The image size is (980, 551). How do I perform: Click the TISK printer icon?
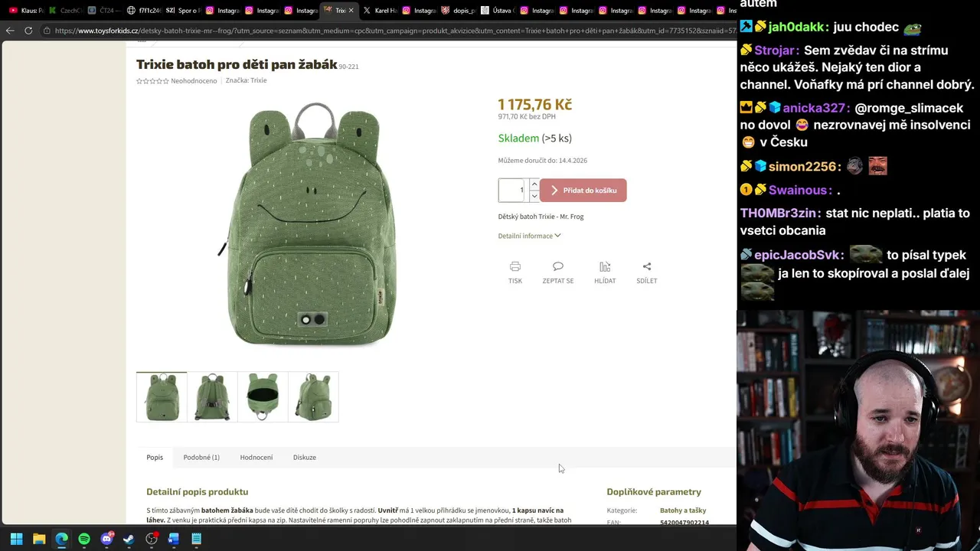[x=514, y=266]
